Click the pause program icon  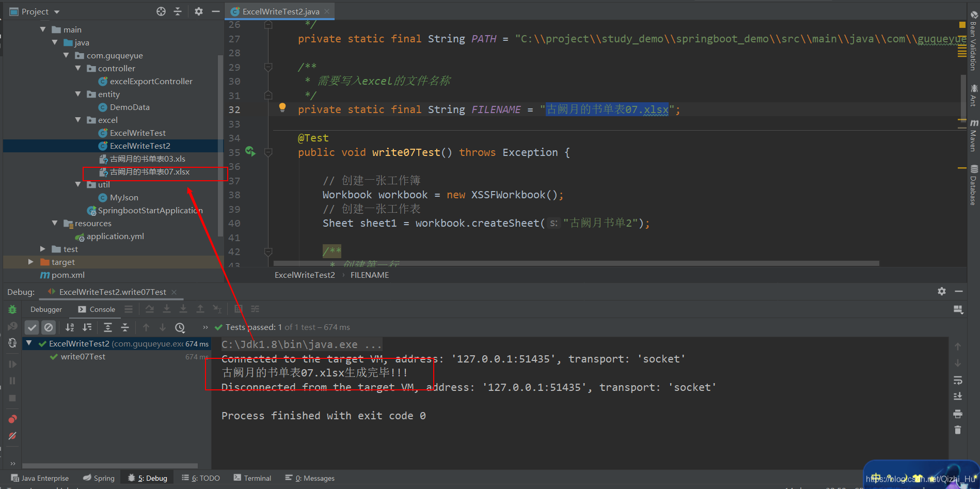(x=12, y=381)
